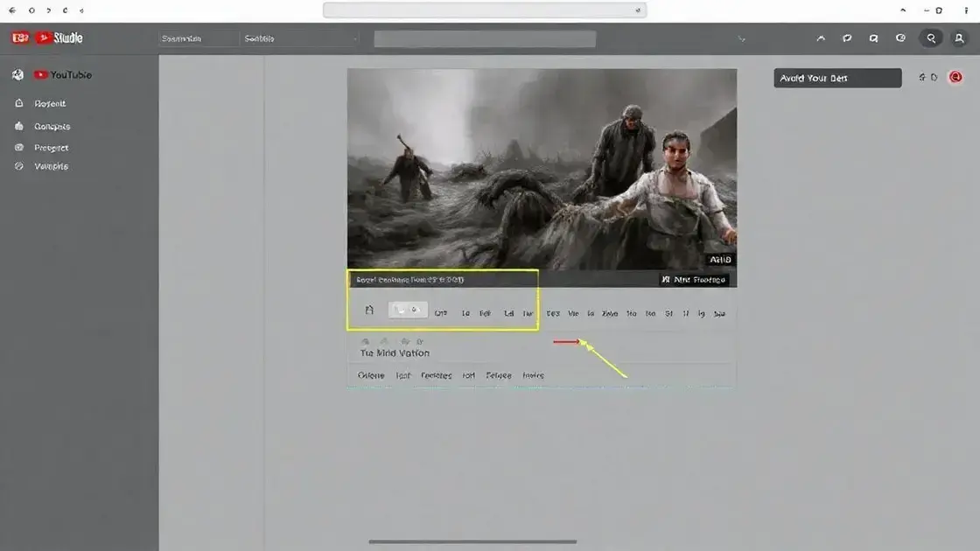Viewport: 980px width, 551px height.
Task: Select the Zwe item in the toolbar row
Action: pos(609,314)
